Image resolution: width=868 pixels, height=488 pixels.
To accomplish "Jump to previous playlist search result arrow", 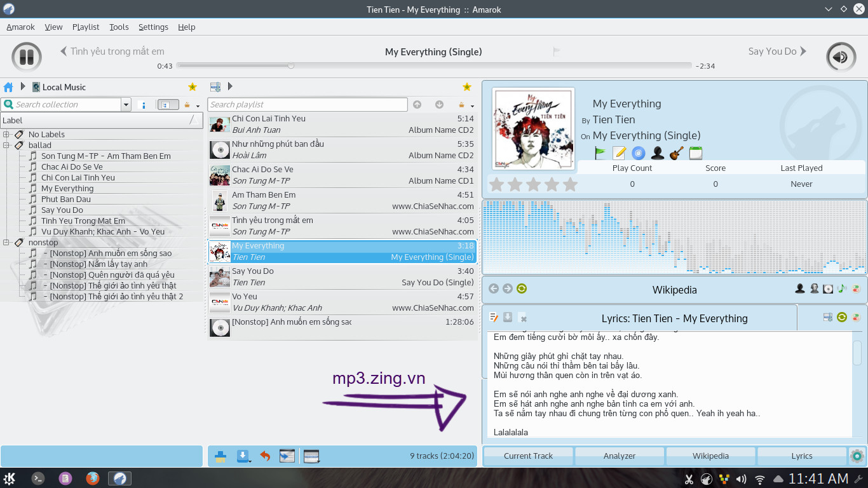I will tap(417, 105).
